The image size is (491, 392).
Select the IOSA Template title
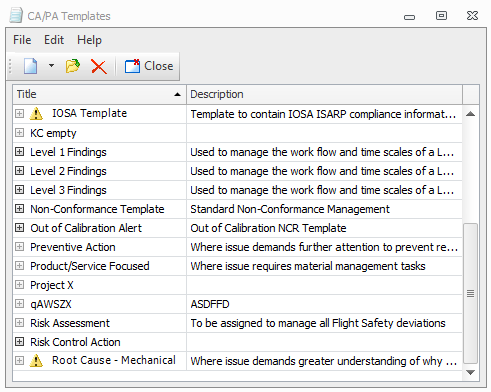coord(89,113)
